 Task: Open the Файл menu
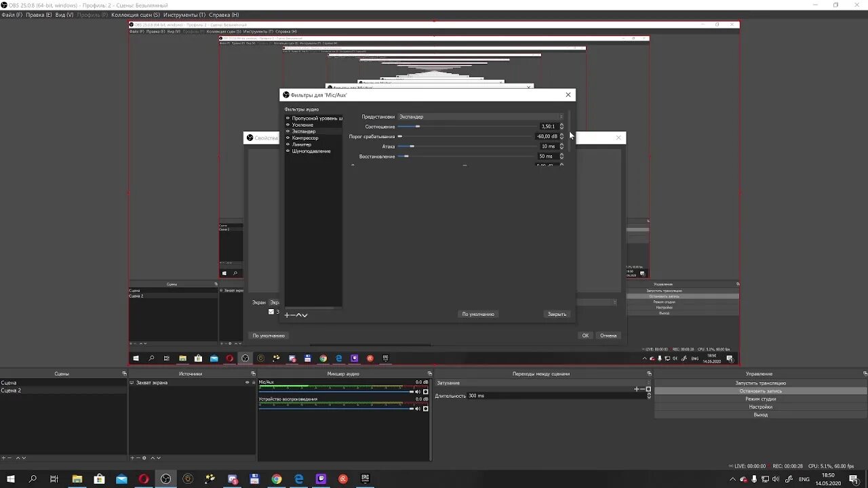coord(12,15)
